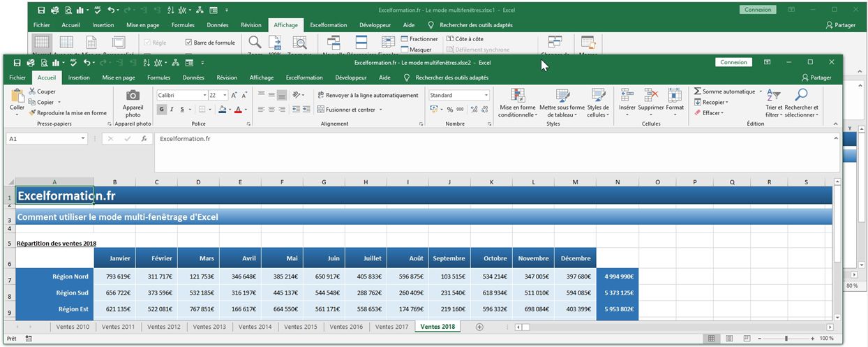Open the Name Box dropdown arrow
Image resolution: width=868 pixels, height=347 pixels.
tap(83, 139)
